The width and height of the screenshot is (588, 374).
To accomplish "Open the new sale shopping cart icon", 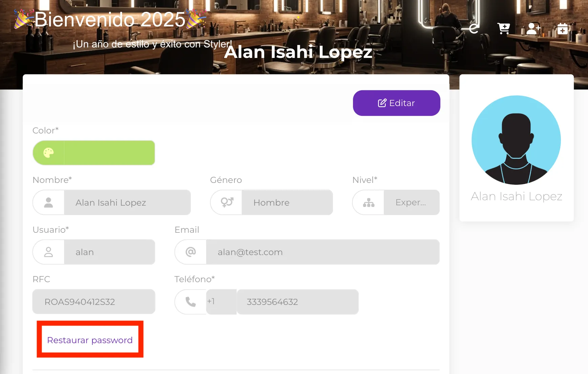I will [x=503, y=28].
